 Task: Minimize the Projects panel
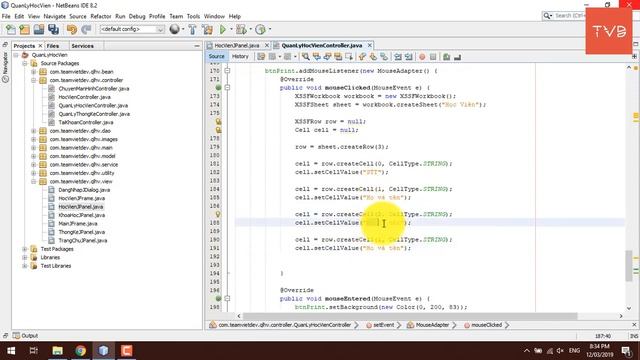[197, 46]
